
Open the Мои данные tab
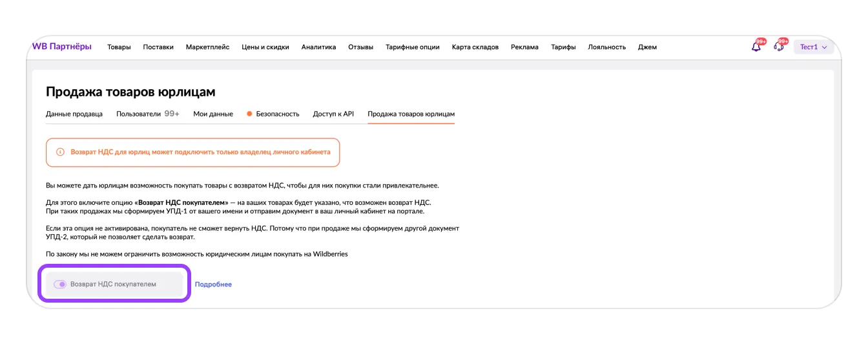pos(213,114)
